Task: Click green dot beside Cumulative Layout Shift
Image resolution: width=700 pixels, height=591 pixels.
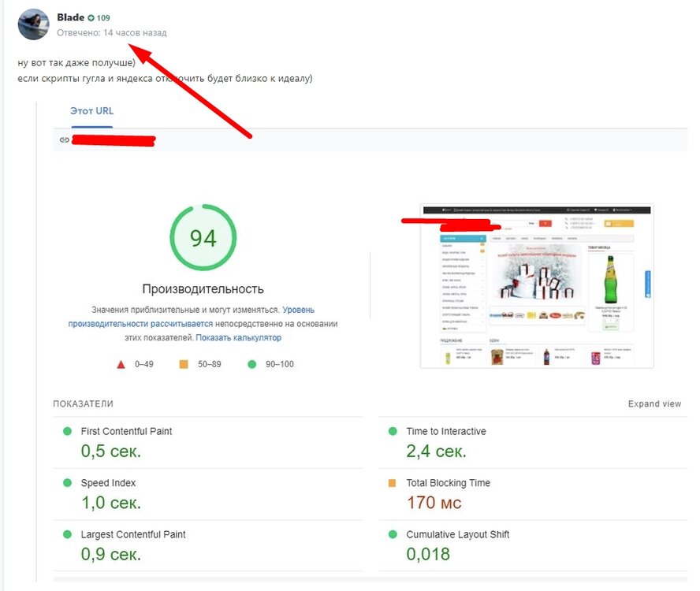Action: [x=393, y=534]
